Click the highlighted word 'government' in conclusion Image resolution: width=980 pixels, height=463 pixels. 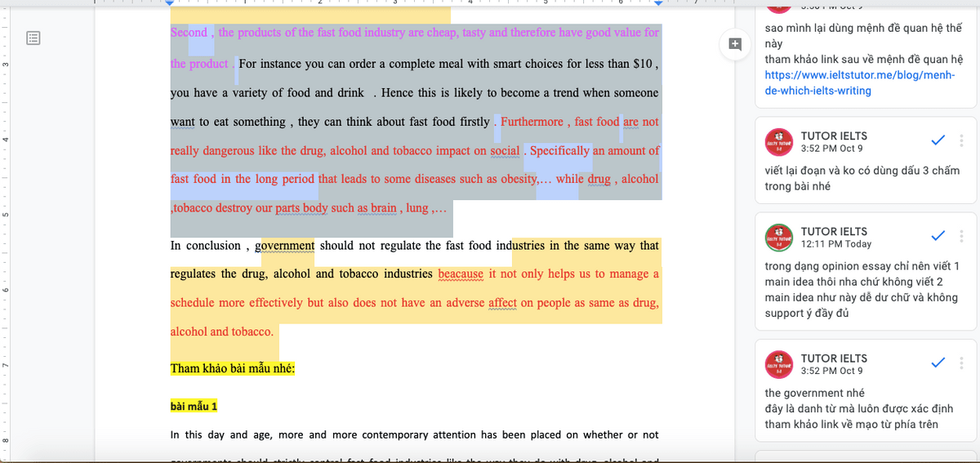pyautogui.click(x=284, y=246)
